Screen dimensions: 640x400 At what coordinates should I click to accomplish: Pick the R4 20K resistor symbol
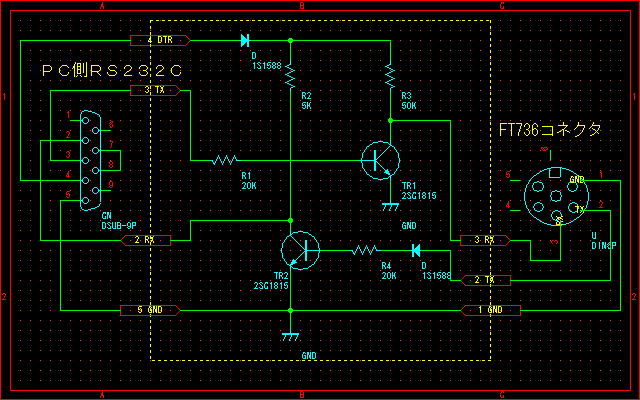(365, 250)
